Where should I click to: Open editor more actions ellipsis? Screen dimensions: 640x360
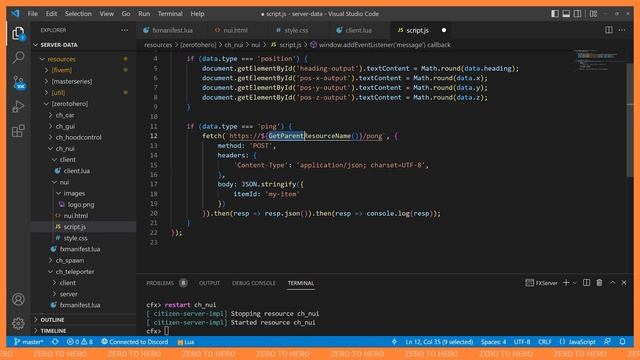click(x=622, y=30)
